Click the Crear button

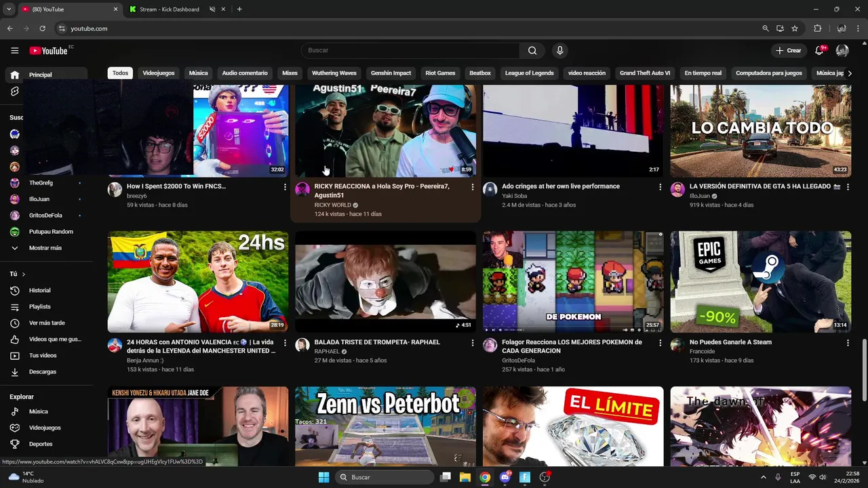pyautogui.click(x=788, y=50)
